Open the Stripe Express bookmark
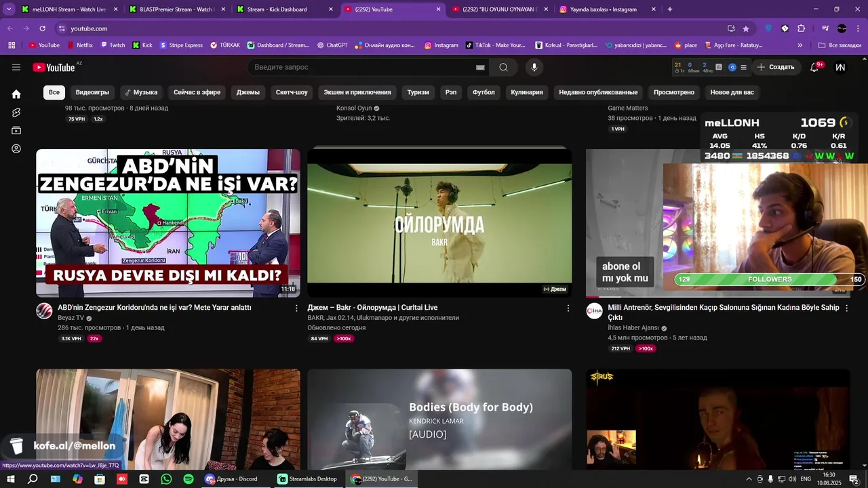Image resolution: width=868 pixels, height=488 pixels. click(181, 45)
